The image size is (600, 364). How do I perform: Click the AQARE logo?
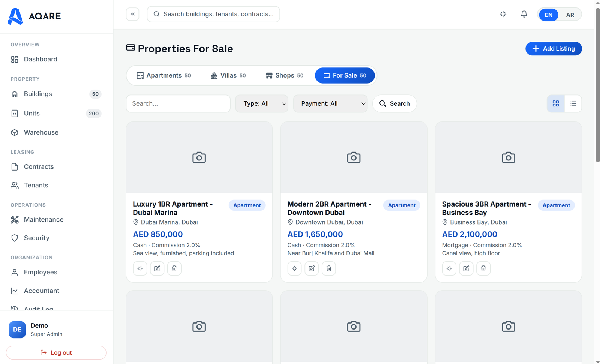(x=34, y=16)
